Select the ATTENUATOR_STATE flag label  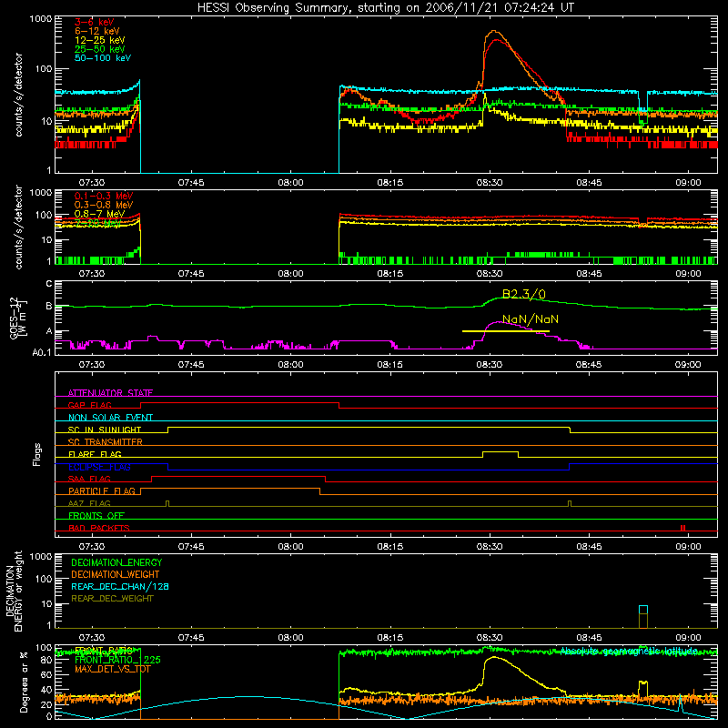(x=110, y=393)
